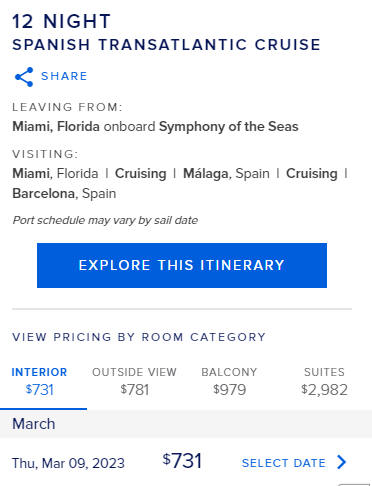Click the Spanish Transatlantic Cruise title
Image resolution: width=372 pixels, height=486 pixels.
coord(166,45)
